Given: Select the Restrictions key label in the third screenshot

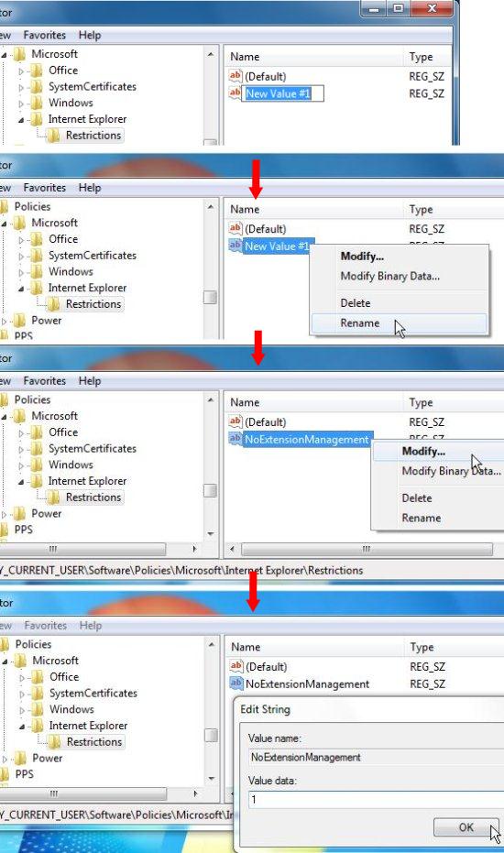Looking at the screenshot, I should coord(93,498).
